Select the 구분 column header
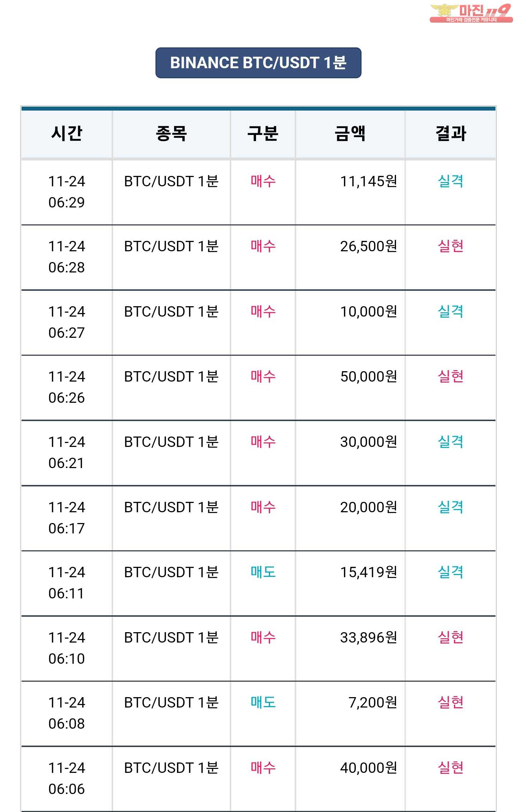Viewport: 517px width, 812px height. click(x=263, y=134)
